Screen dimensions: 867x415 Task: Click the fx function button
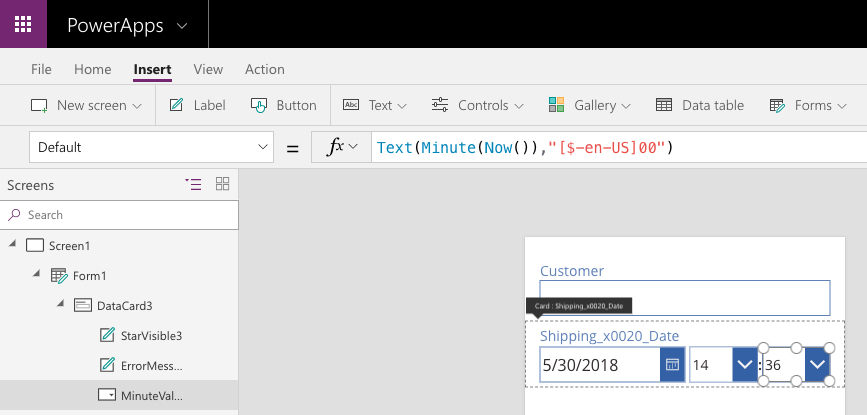click(x=342, y=147)
